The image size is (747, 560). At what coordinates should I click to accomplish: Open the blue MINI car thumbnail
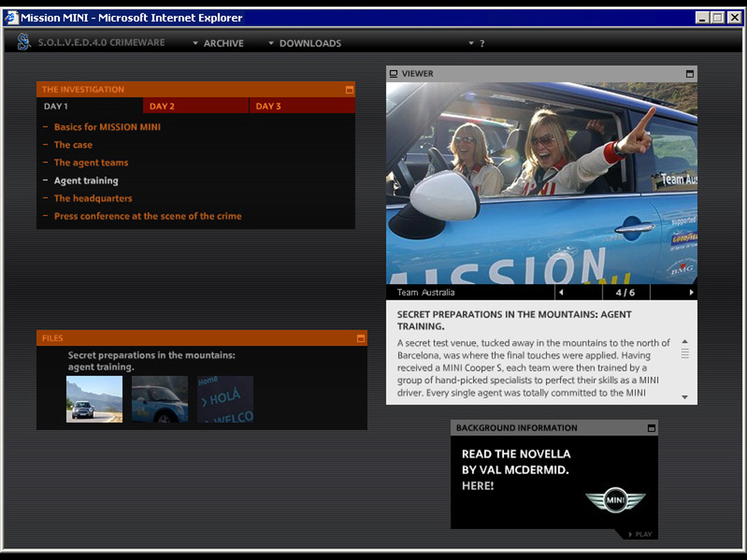pyautogui.click(x=160, y=399)
